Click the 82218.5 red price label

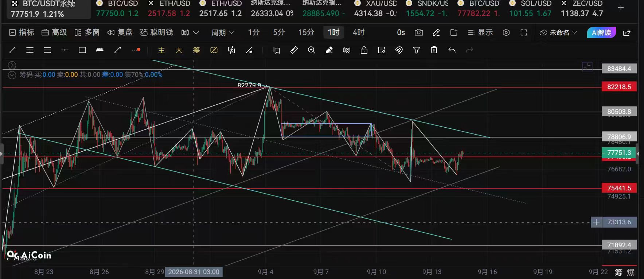(x=619, y=87)
